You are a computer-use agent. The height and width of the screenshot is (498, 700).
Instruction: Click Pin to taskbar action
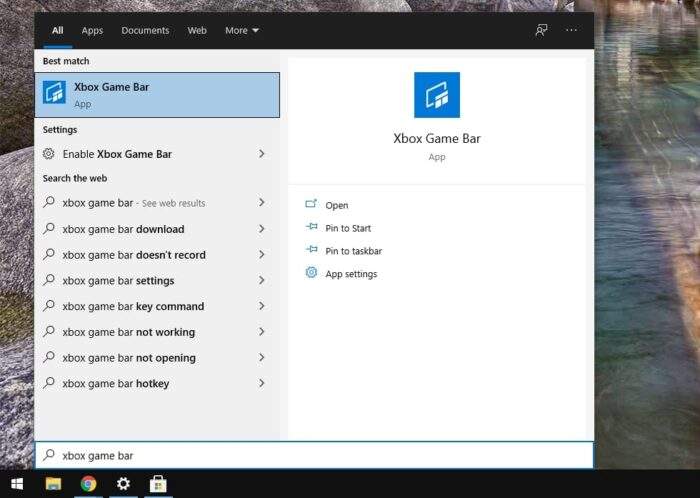point(354,251)
